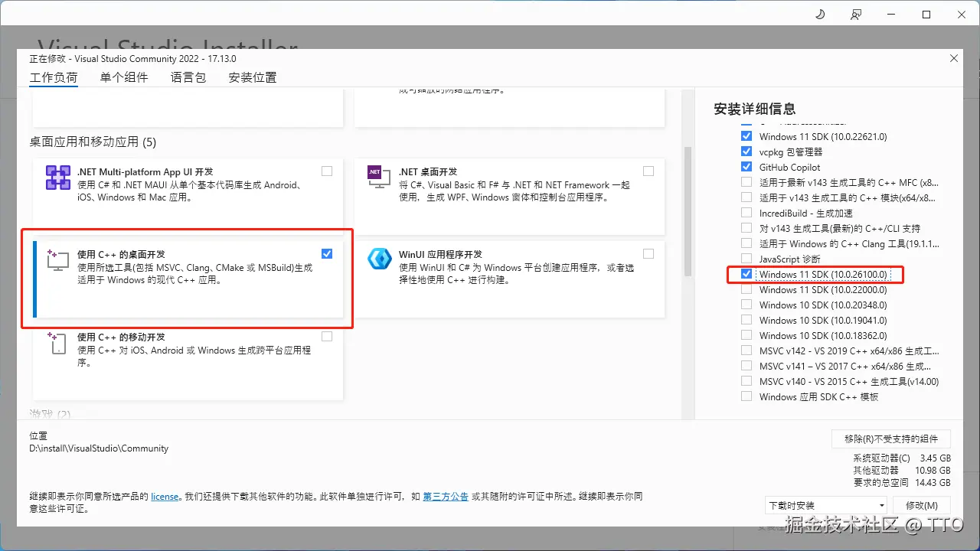Disable the GitHub Copilot component
The image size is (980, 551).
746,167
